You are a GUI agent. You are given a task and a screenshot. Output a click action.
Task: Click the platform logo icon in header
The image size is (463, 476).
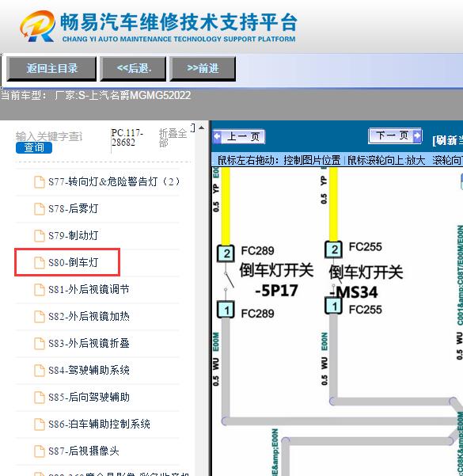38,26
